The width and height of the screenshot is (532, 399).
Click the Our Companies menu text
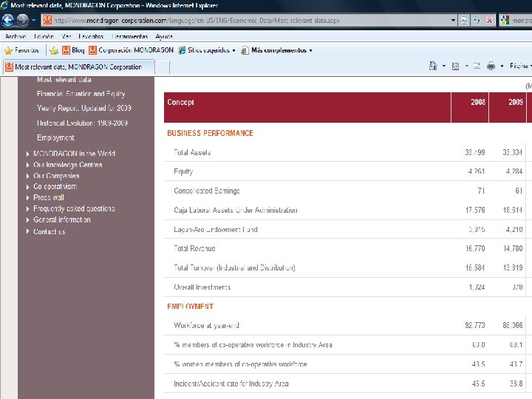(56, 176)
